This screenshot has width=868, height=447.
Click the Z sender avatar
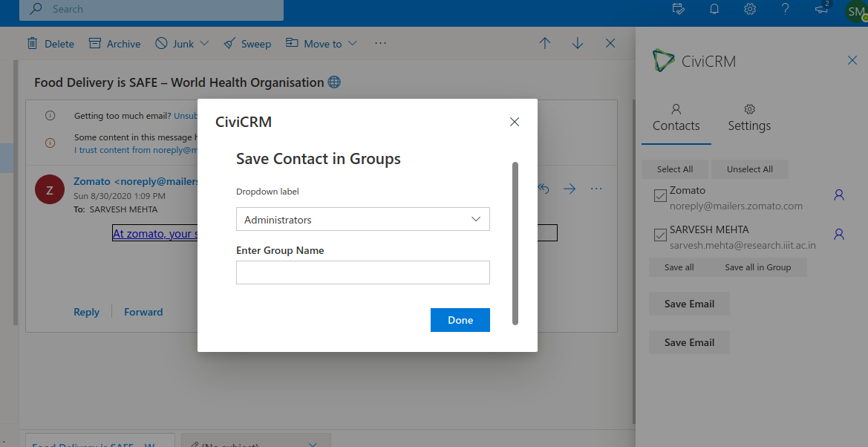tap(50, 189)
